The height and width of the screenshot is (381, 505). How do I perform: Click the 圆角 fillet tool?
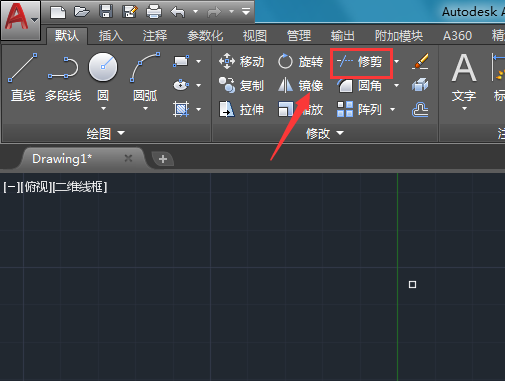click(x=360, y=86)
